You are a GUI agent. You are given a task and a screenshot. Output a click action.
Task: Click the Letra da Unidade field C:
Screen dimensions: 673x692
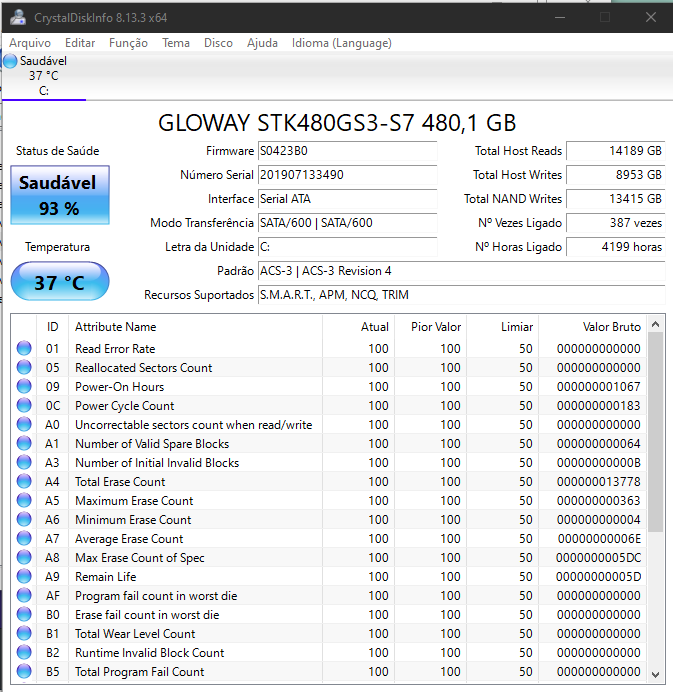click(x=347, y=247)
